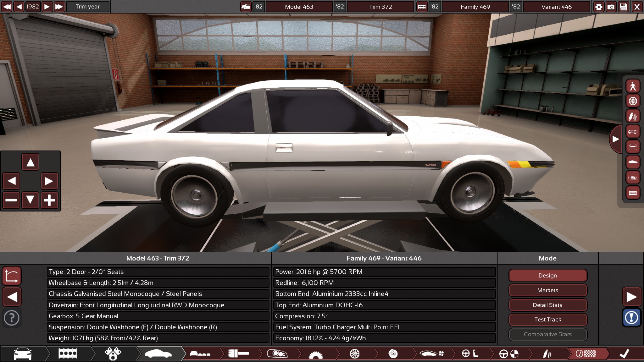The height and width of the screenshot is (362, 644).
Task: Open the car body variants tab
Action: [x=200, y=354]
